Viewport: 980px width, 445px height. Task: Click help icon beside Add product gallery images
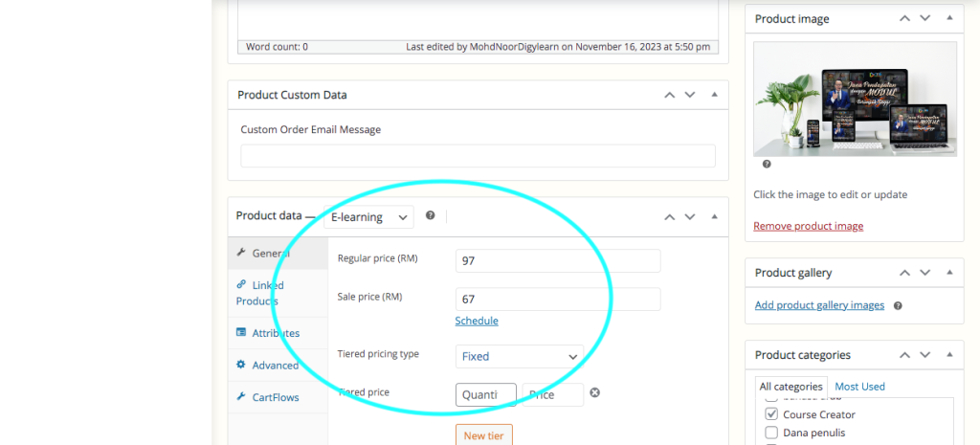click(x=898, y=305)
